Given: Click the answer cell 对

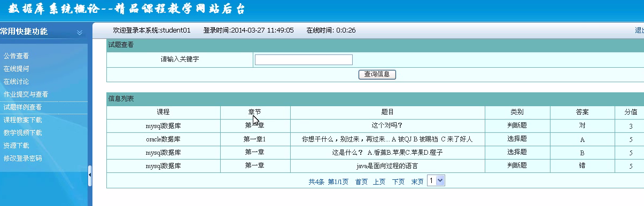Looking at the screenshot, I should tap(582, 126).
